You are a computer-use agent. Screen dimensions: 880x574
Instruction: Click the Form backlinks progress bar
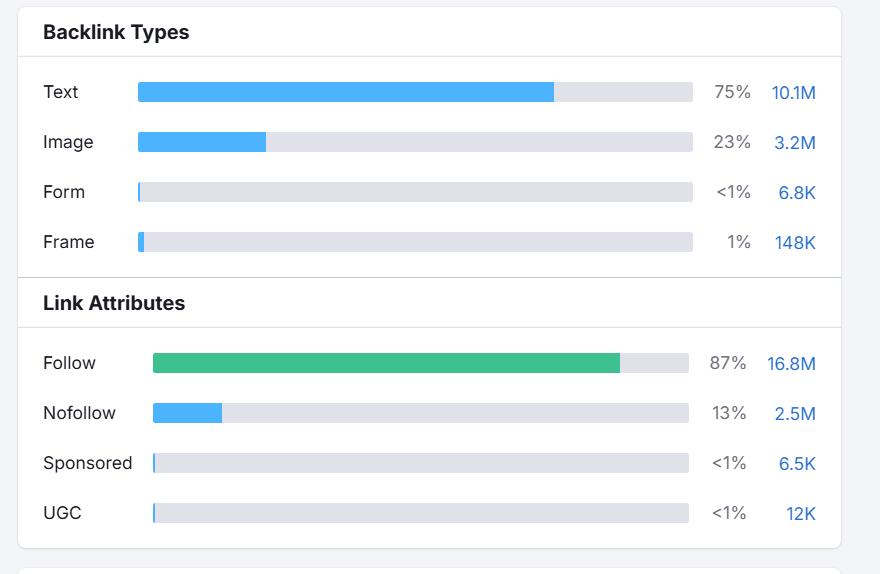click(x=415, y=192)
